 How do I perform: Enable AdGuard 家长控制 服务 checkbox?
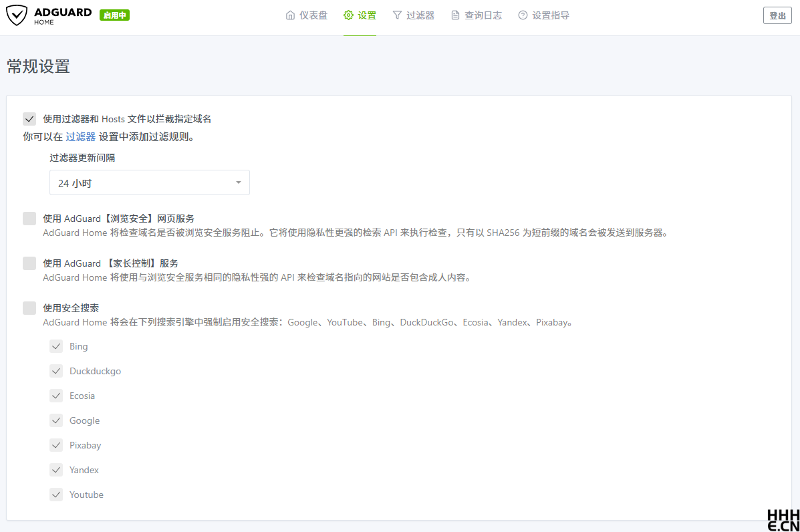29,263
